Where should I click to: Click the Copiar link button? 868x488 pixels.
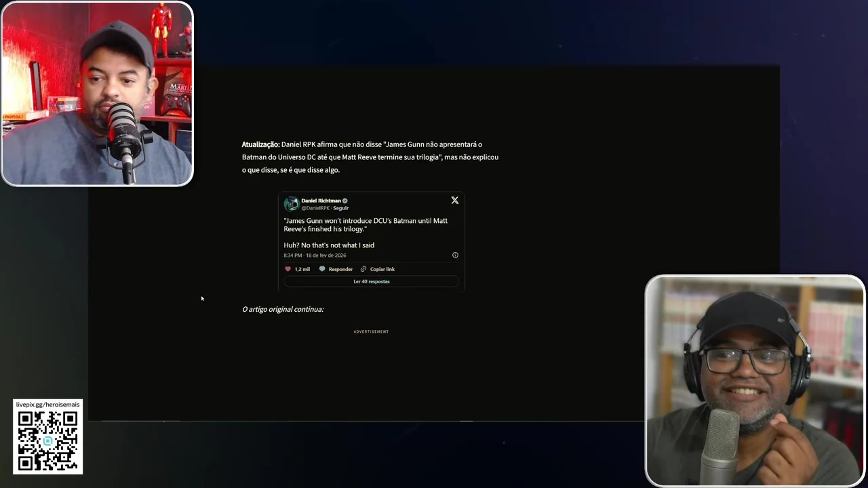point(382,269)
